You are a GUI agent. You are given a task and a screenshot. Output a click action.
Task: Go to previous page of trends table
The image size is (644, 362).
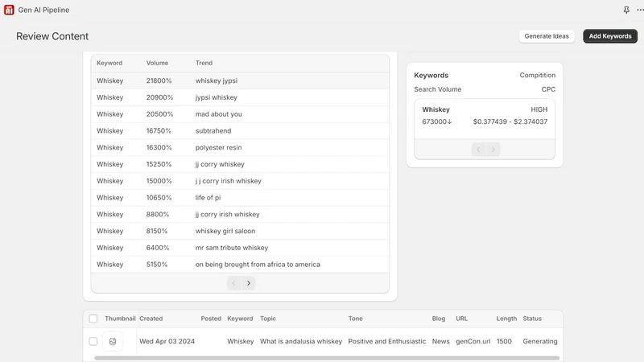(x=233, y=283)
